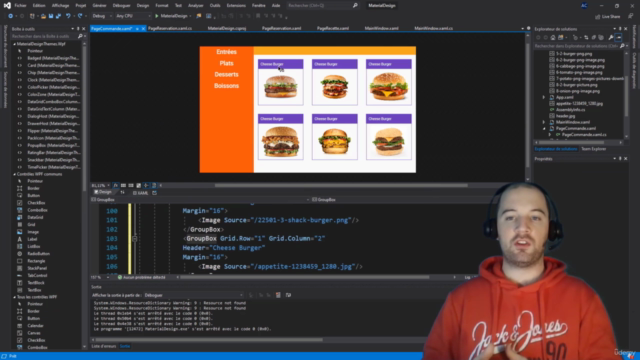Click the Home icon in Solution Explorer toolbar

pos(553,38)
